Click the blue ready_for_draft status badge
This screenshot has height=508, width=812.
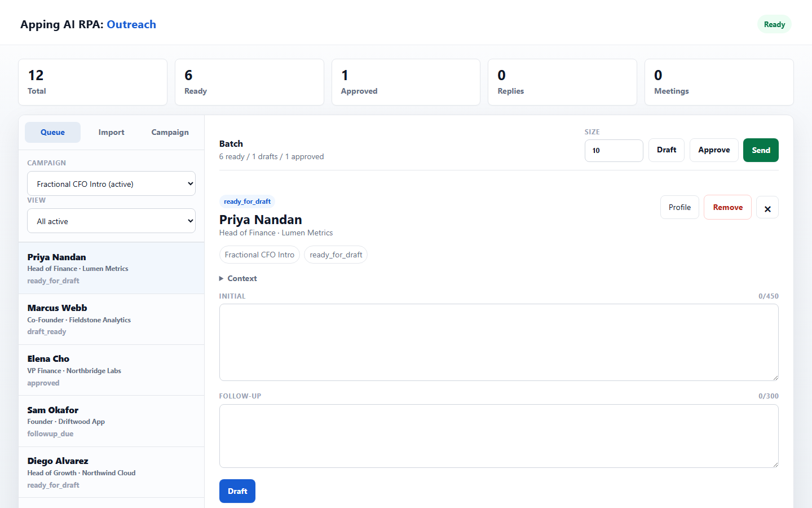coord(247,202)
